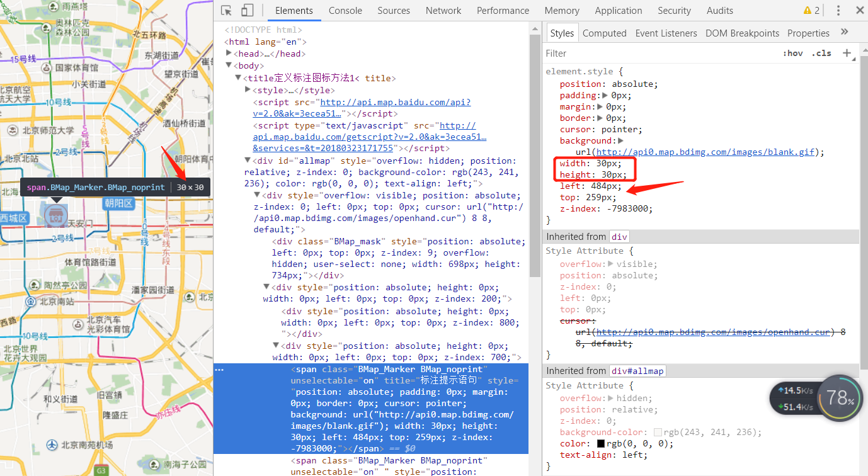Click the new style rule plus icon
This screenshot has height=476, width=868.
click(847, 53)
